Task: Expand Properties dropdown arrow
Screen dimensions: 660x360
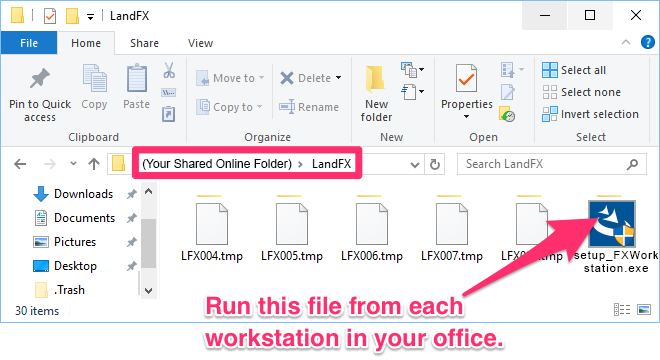Action: (466, 117)
